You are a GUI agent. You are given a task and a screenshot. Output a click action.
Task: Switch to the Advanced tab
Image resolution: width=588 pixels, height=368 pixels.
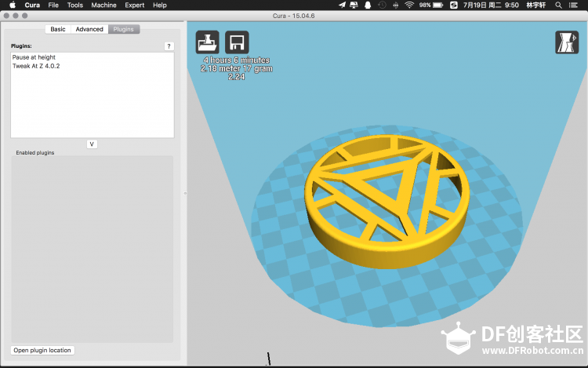(x=89, y=29)
